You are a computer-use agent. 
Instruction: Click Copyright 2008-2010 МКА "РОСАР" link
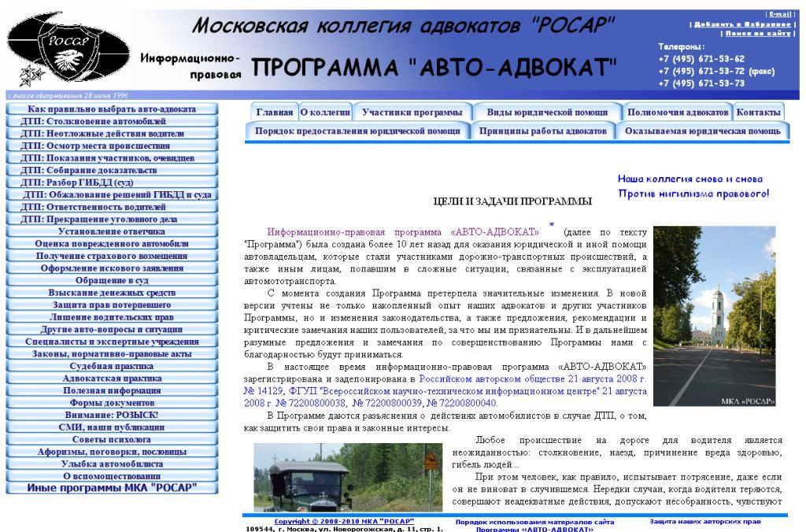[x=344, y=521]
